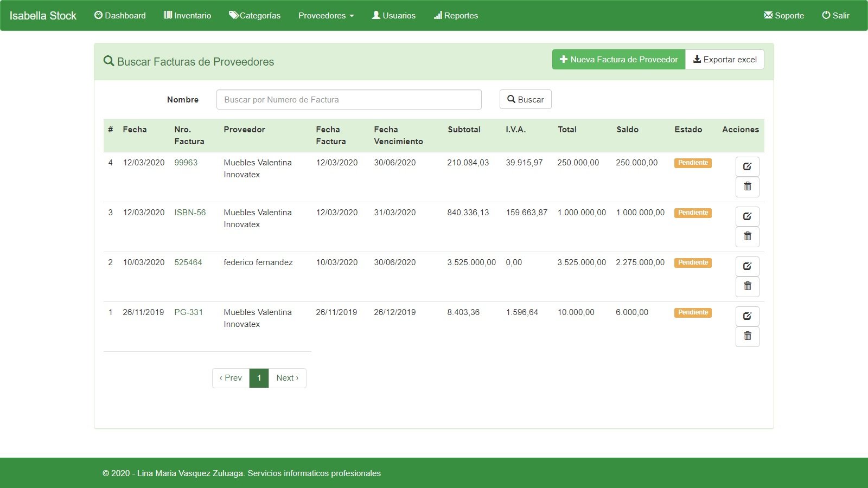
Task: Open Categorías from the navigation bar
Action: (254, 16)
